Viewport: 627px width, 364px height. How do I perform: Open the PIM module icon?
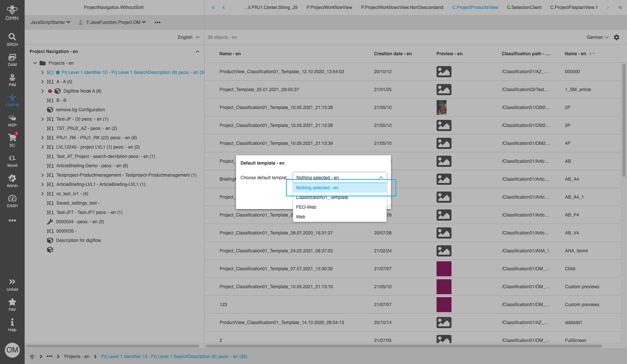(12, 80)
